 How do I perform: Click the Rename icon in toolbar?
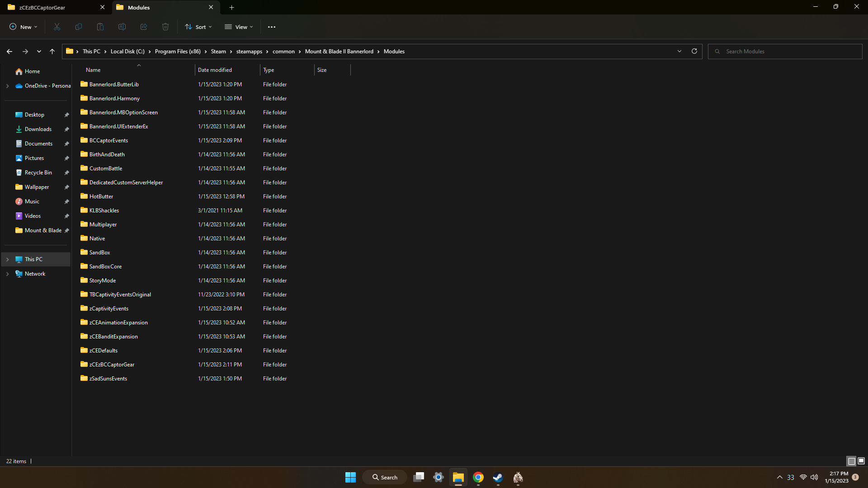122,27
